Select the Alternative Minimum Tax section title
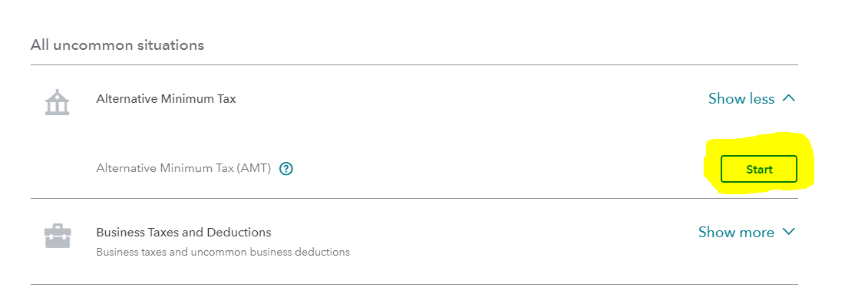The image size is (868, 294). (166, 99)
